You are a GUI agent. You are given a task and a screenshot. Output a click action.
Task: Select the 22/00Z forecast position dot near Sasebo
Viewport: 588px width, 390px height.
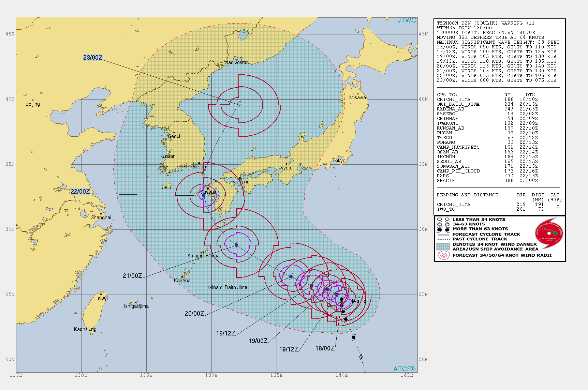[x=204, y=196]
